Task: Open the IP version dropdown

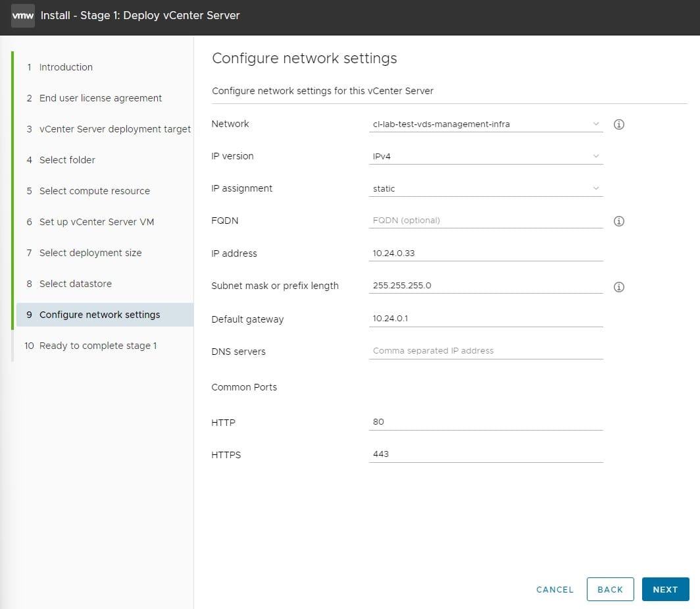Action: (486, 157)
